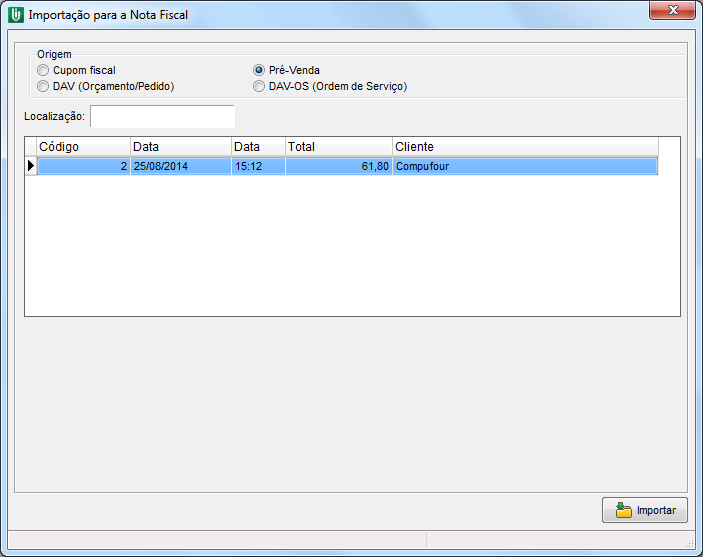Click the Localização search field
The image size is (703, 557).
pos(162,117)
